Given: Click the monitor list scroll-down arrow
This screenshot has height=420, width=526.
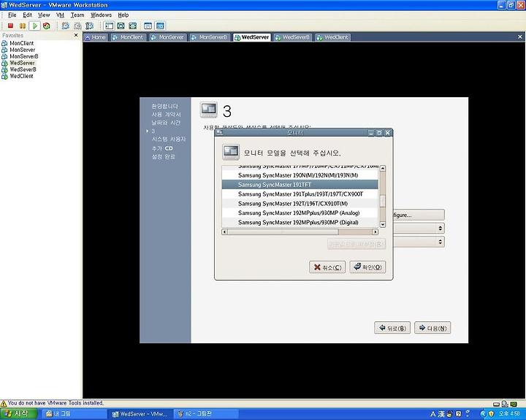Looking at the screenshot, I should [382, 224].
